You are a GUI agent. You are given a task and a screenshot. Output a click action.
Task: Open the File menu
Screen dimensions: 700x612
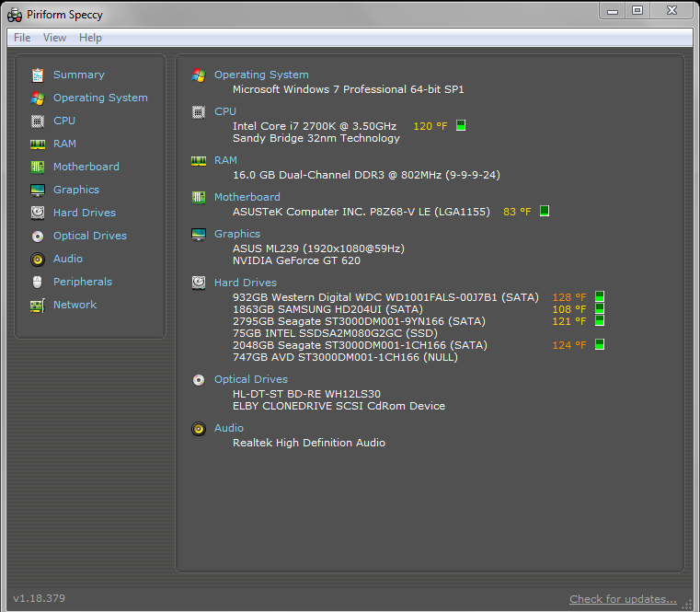pos(22,38)
